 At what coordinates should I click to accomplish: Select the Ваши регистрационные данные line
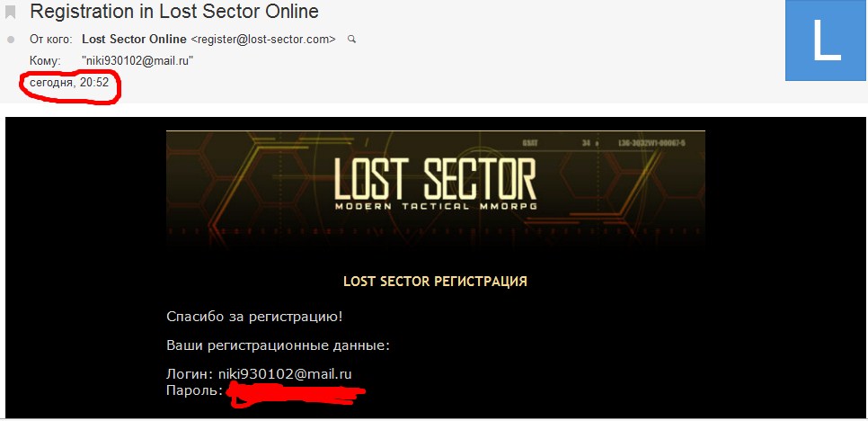[279, 345]
